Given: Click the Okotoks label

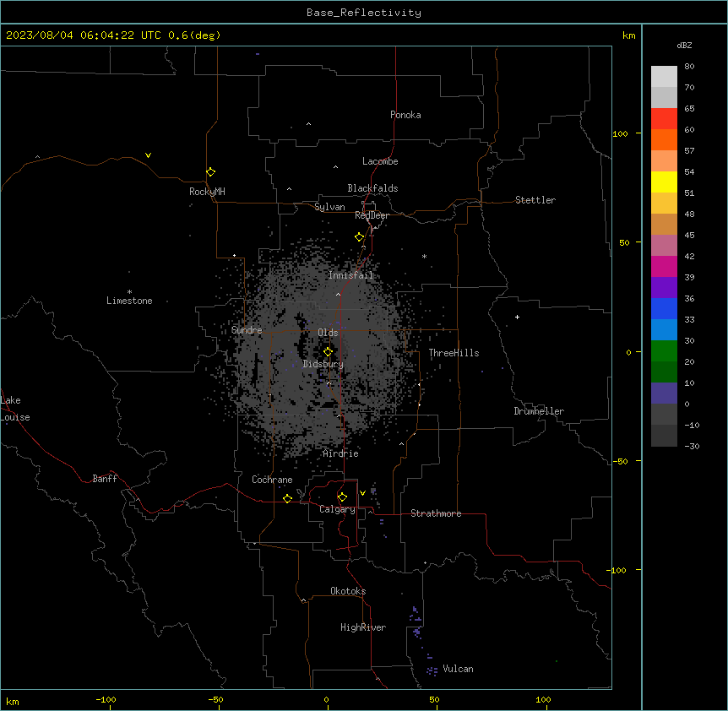Looking at the screenshot, I should pos(348,591).
